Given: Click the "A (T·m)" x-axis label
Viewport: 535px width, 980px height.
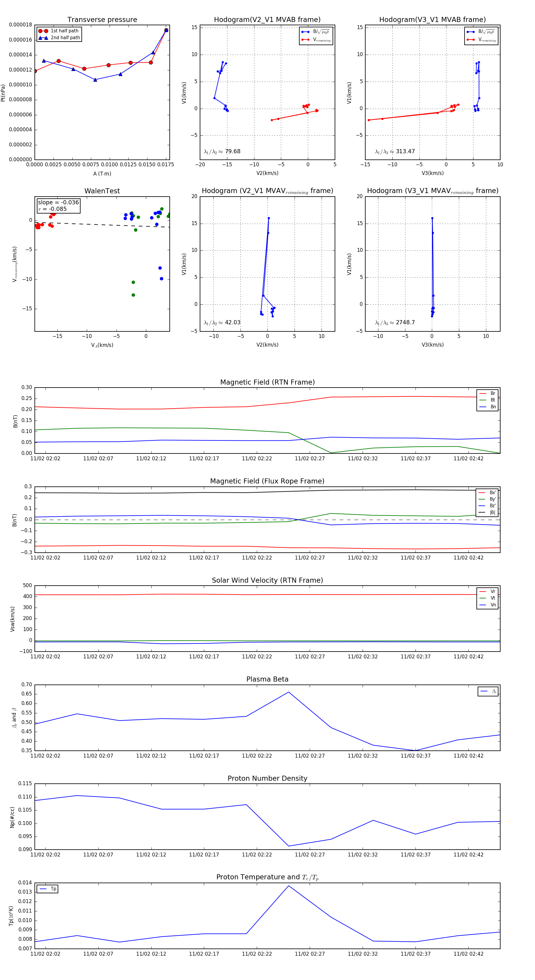Looking at the screenshot, I should coord(102,174).
